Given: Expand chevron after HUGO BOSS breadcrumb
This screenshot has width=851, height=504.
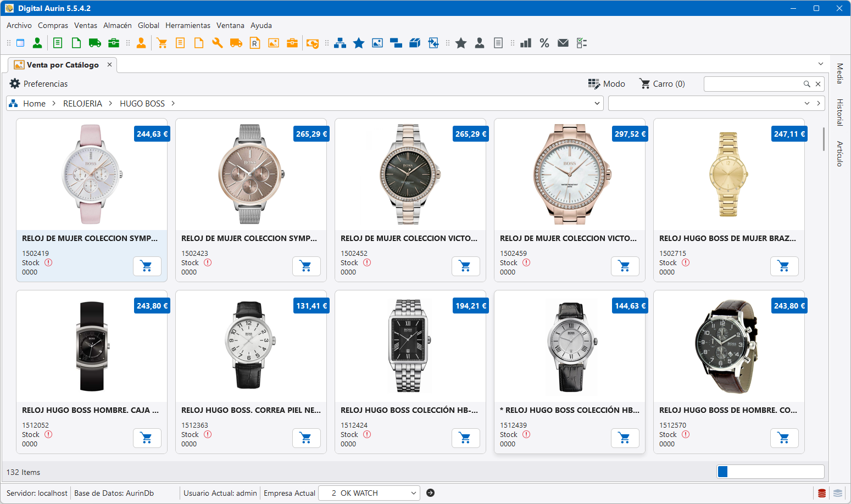Looking at the screenshot, I should (x=173, y=103).
